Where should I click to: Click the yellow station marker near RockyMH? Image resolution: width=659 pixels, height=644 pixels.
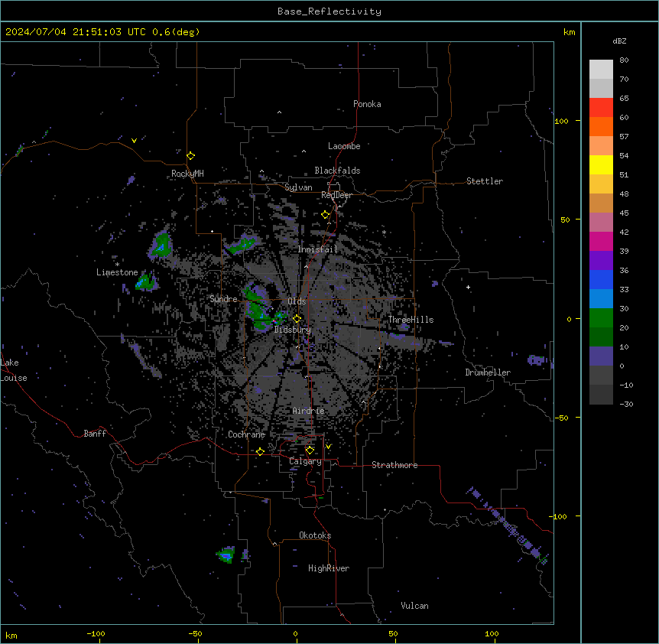[x=191, y=155]
